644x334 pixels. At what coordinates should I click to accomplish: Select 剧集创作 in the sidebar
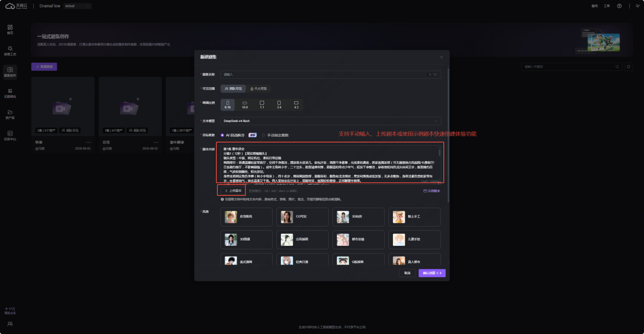coord(10,72)
